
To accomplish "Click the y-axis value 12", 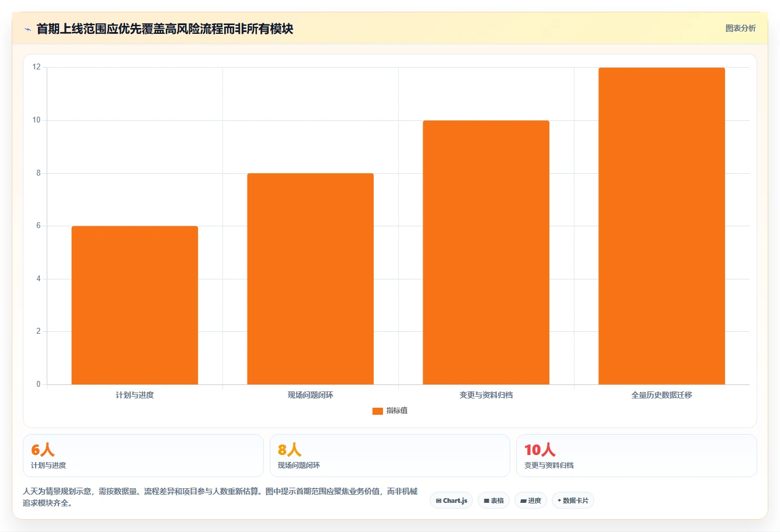I will [x=37, y=67].
